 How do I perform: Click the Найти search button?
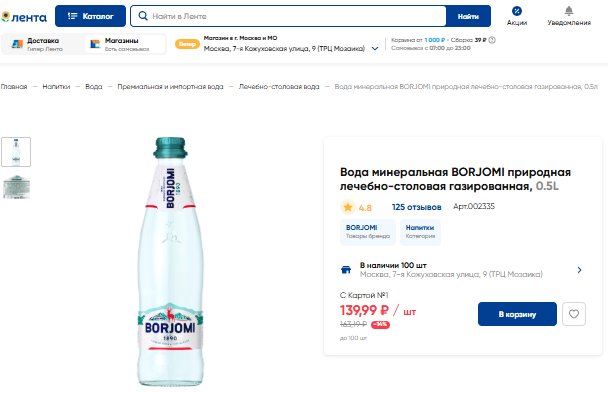(x=468, y=16)
